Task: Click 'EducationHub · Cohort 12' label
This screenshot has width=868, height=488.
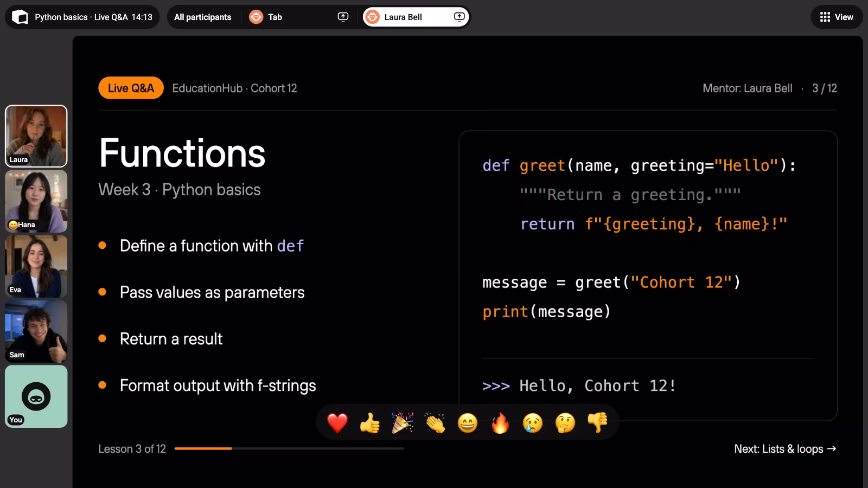Action: click(x=234, y=88)
